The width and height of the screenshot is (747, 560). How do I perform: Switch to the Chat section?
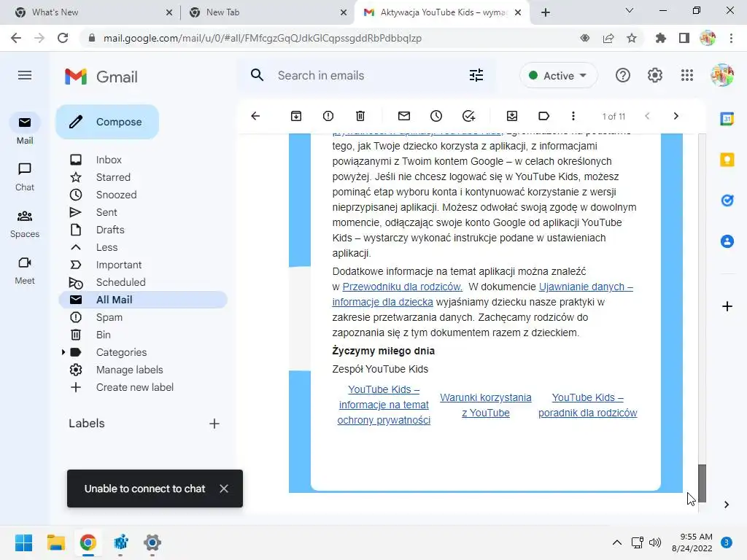25,176
